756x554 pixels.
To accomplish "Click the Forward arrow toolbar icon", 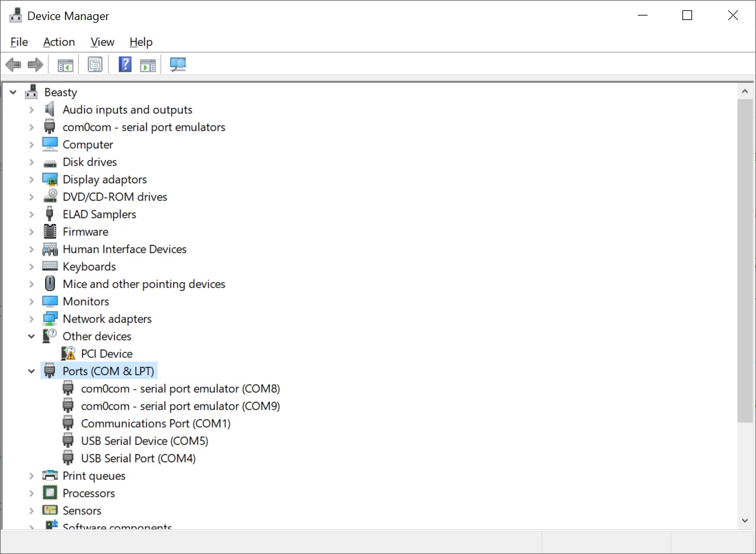I will click(x=36, y=65).
